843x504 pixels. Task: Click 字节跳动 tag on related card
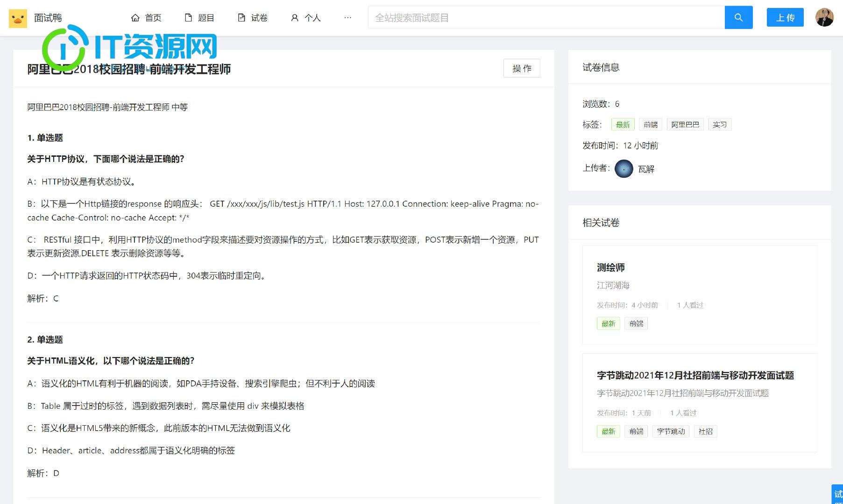(671, 431)
